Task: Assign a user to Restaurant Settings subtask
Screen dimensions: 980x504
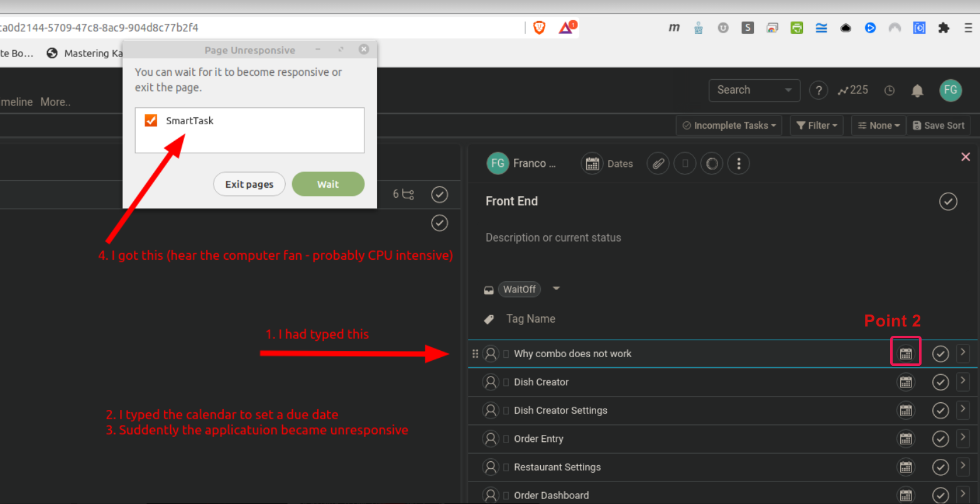Action: pos(491,467)
